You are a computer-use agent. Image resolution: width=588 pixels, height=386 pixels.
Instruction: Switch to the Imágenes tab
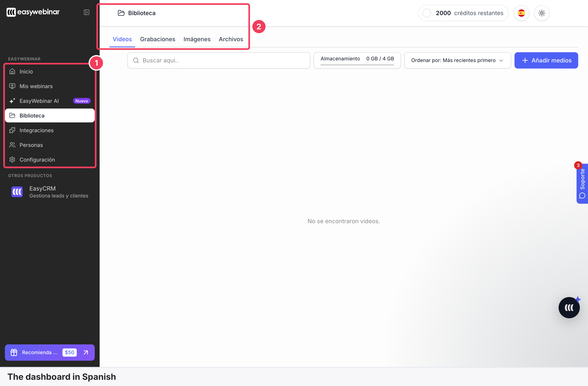197,39
